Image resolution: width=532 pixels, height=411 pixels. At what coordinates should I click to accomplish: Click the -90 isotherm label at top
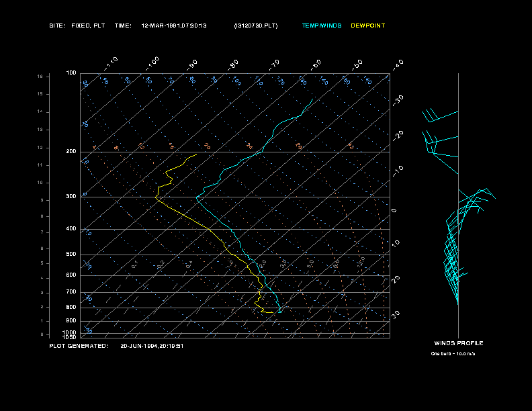point(192,65)
